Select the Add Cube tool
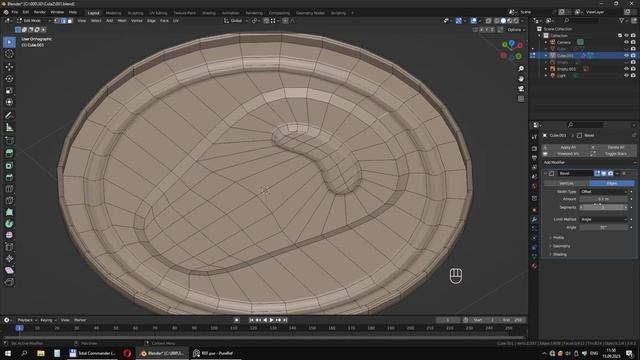The height and width of the screenshot is (360, 640). (9, 141)
